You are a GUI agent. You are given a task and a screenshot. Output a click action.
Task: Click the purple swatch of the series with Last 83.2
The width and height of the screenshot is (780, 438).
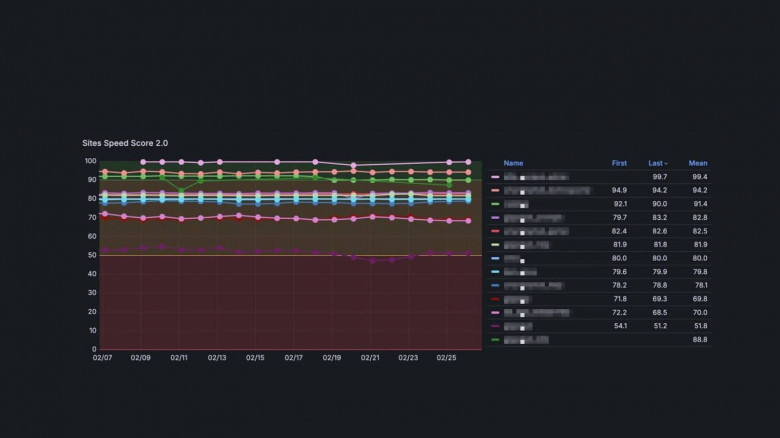tap(495, 217)
